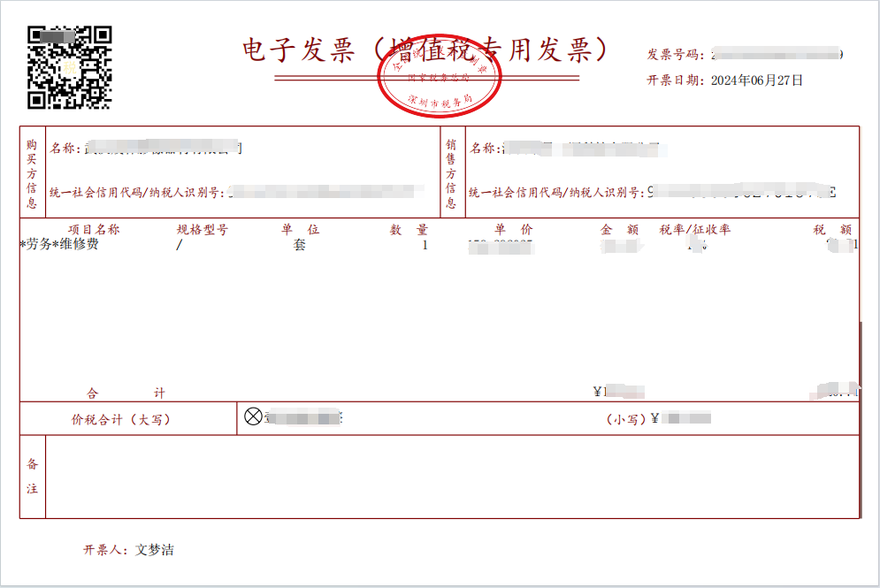Click the quantity value 1
The width and height of the screenshot is (880, 588).
(425, 245)
